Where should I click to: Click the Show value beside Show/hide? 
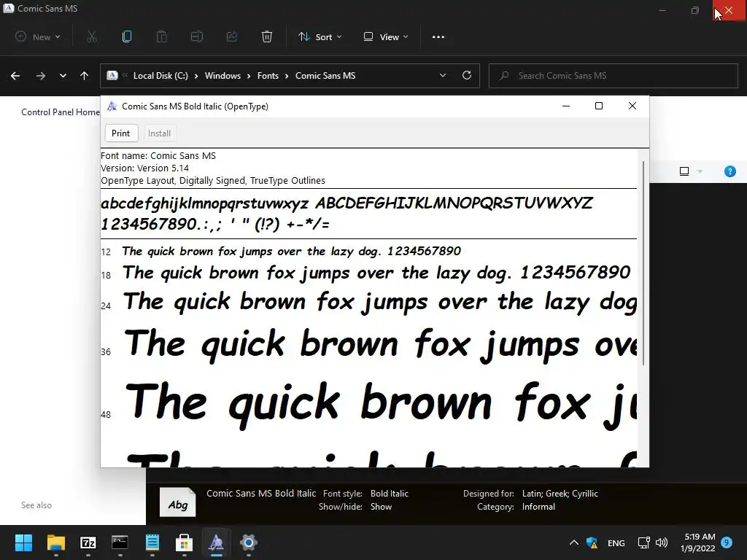pos(381,507)
